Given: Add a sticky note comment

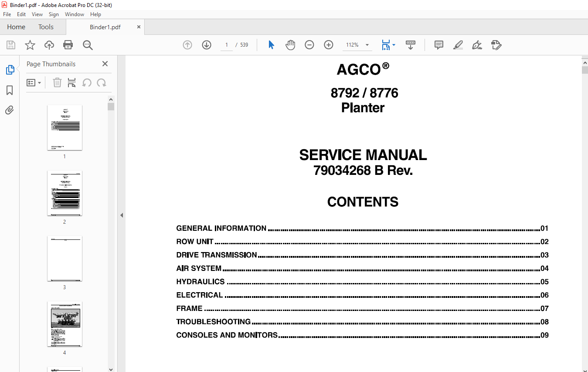Looking at the screenshot, I should [x=439, y=45].
